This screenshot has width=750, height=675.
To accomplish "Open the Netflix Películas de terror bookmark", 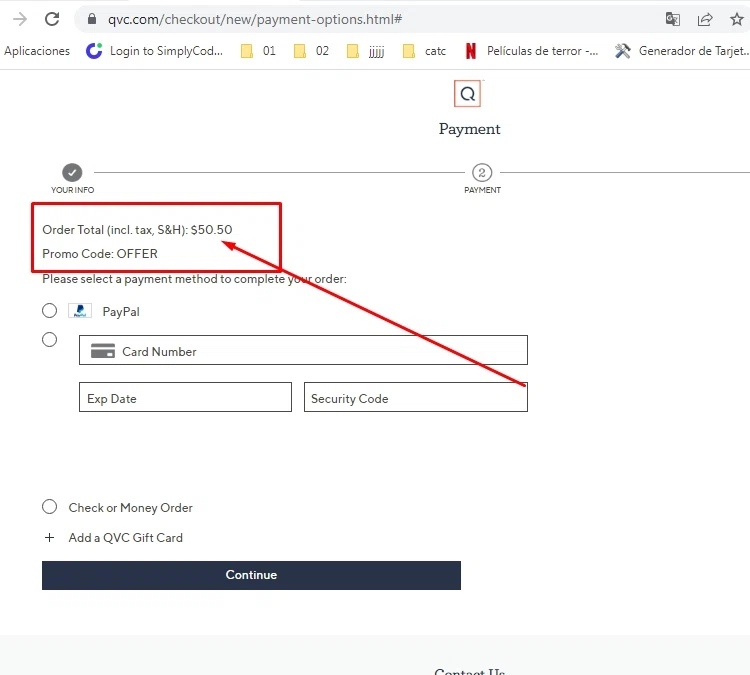I will (x=531, y=51).
